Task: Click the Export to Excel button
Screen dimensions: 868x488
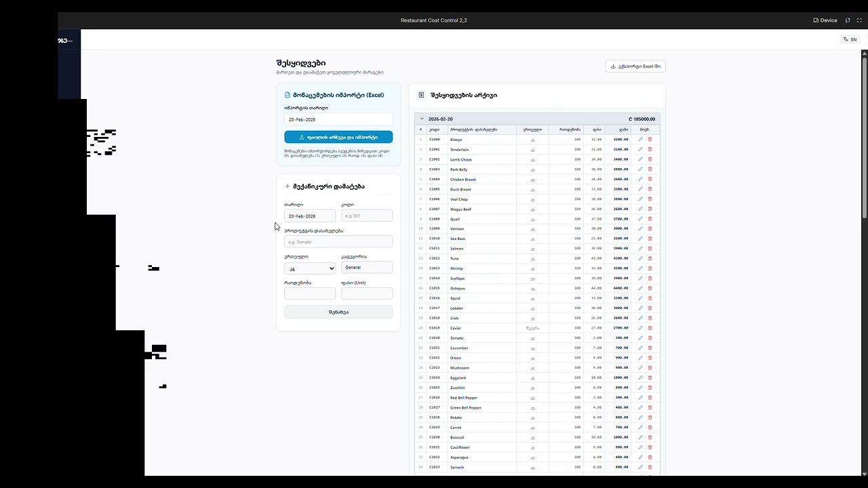Action: coord(635,66)
